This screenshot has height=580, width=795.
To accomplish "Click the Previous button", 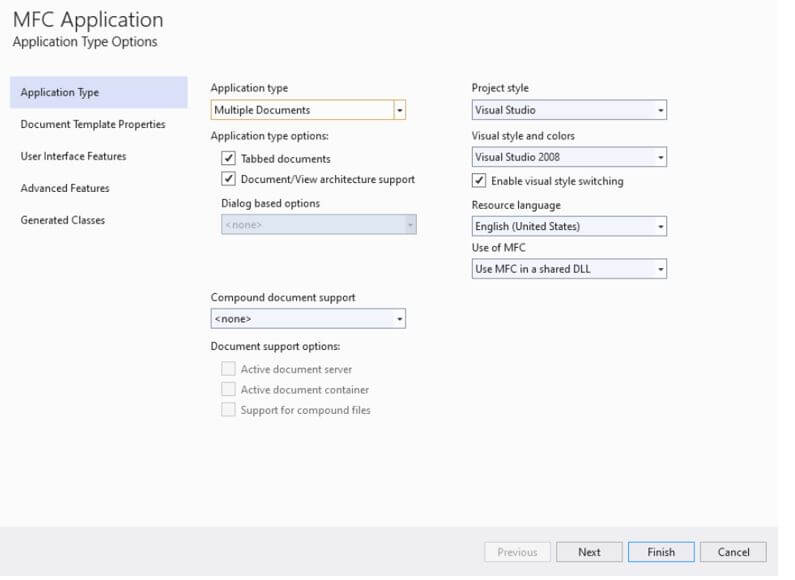I will pyautogui.click(x=517, y=552).
